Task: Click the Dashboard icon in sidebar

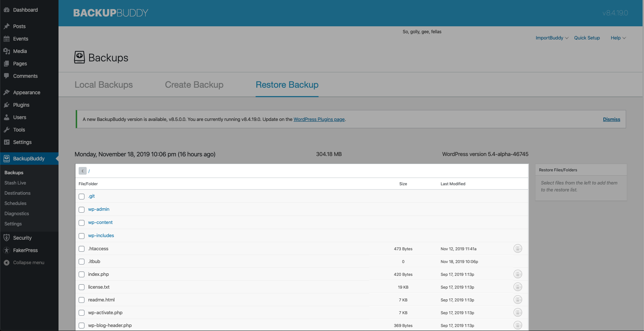Action: point(7,10)
